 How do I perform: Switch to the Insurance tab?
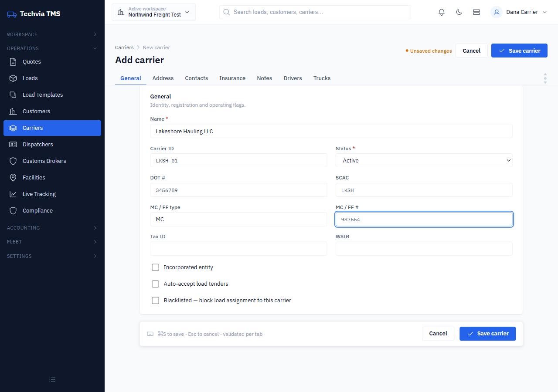[232, 78]
